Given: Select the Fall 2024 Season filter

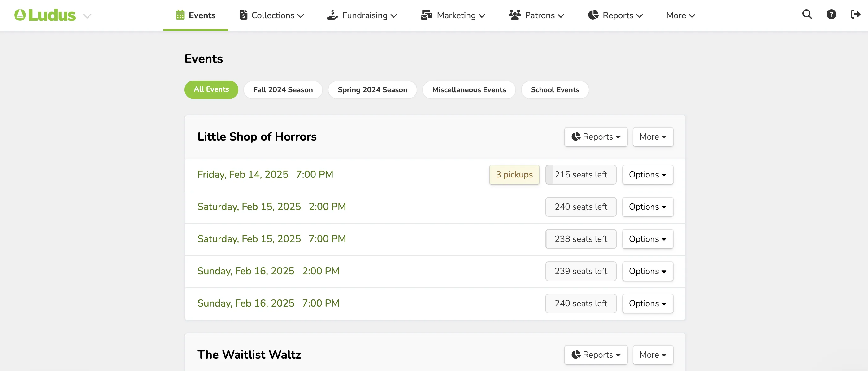Looking at the screenshot, I should 283,89.
